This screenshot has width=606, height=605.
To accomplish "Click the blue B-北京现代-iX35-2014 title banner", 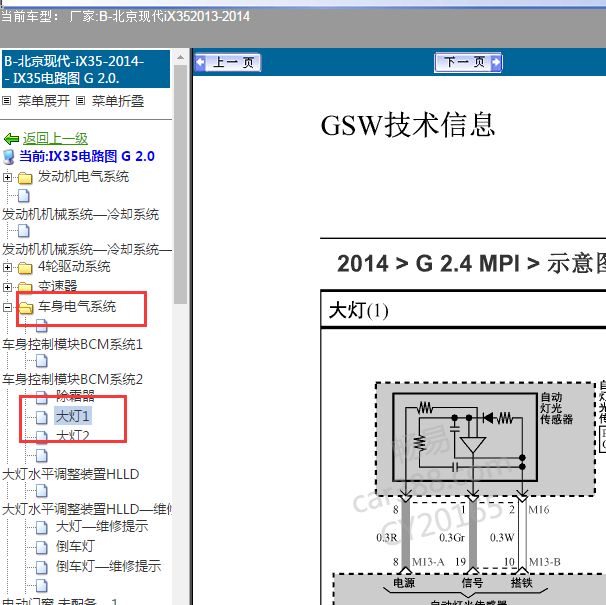I will click(x=85, y=69).
